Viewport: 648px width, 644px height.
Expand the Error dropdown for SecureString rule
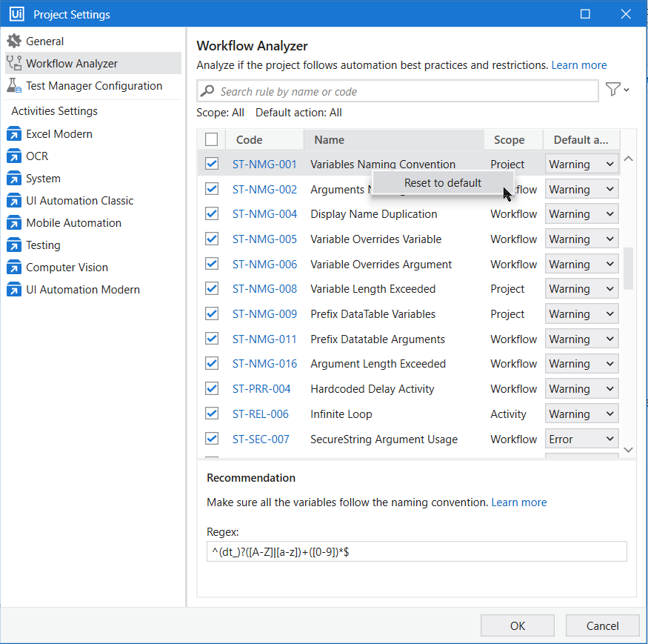(x=581, y=439)
